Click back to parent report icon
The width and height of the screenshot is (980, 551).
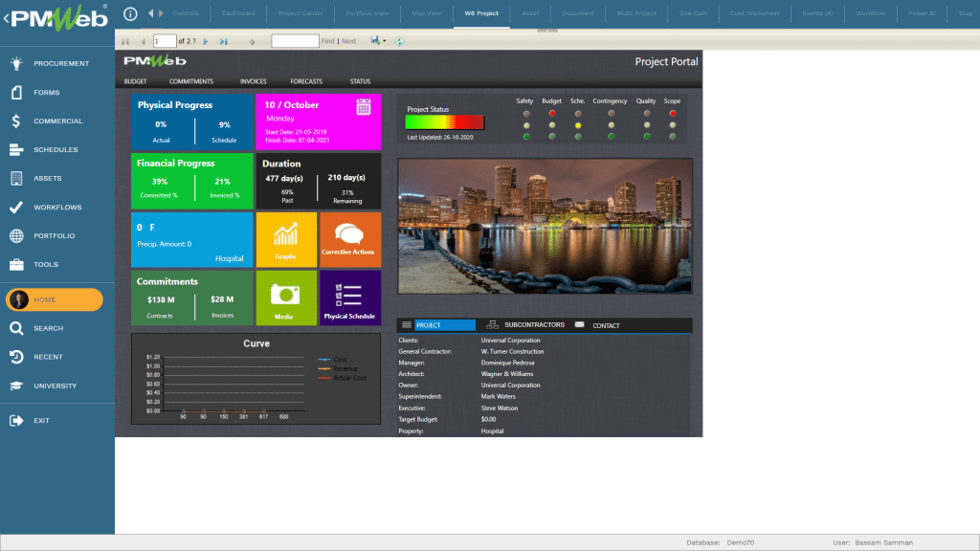point(252,42)
